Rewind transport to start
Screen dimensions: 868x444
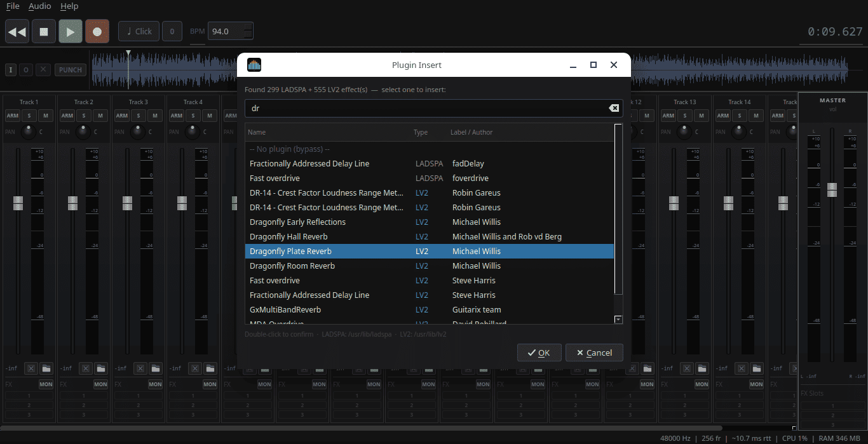(x=17, y=31)
